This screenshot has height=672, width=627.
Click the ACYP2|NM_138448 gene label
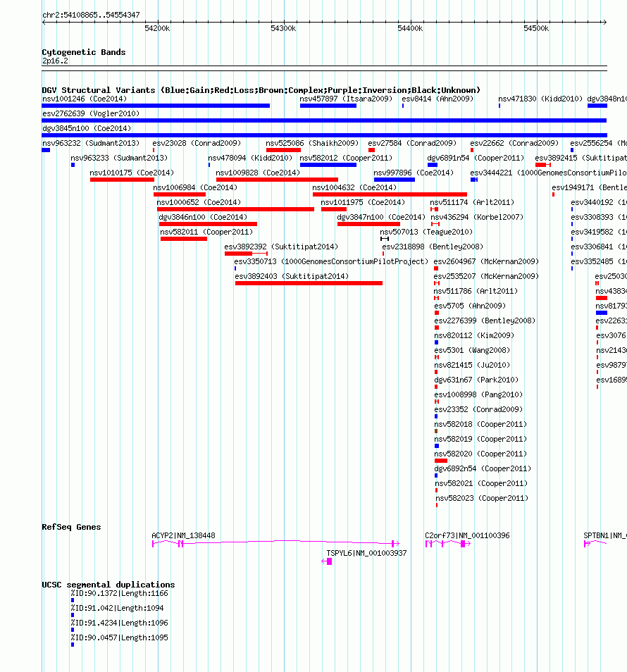coord(183,535)
